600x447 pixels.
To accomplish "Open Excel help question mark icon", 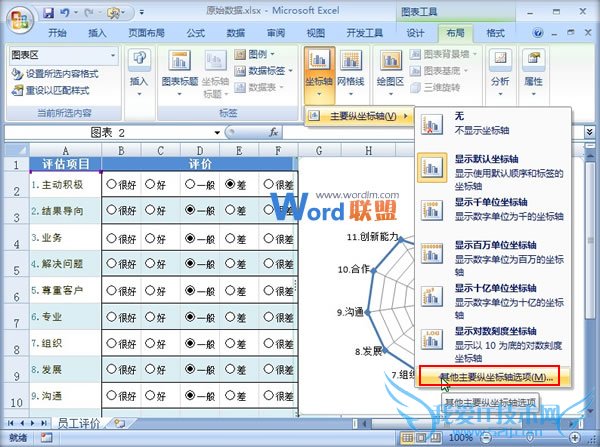I will click(538, 33).
